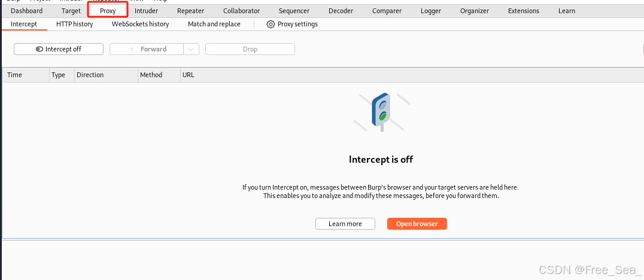Switch to the Organizer tab
This screenshot has height=280, width=644.
(x=475, y=11)
